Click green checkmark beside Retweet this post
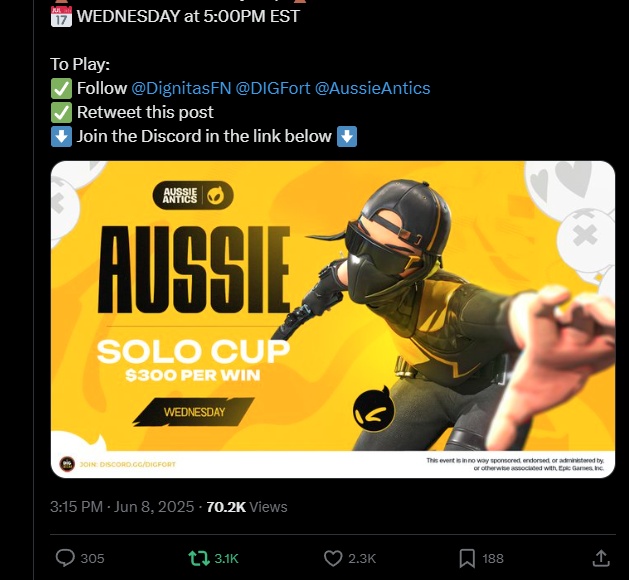629x580 pixels. pos(61,112)
